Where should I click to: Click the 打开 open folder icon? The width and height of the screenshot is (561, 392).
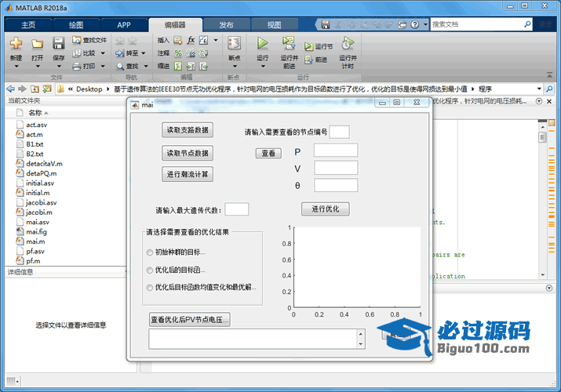(x=37, y=44)
